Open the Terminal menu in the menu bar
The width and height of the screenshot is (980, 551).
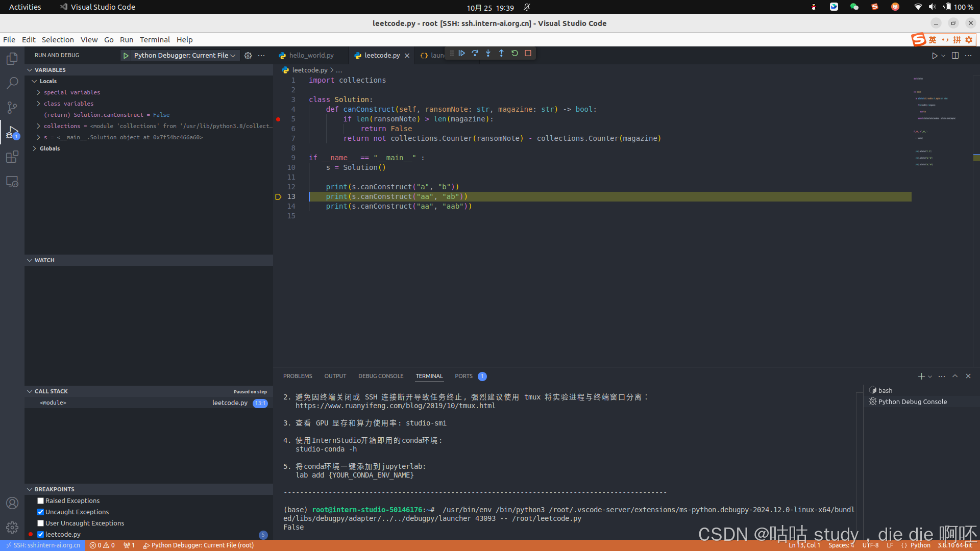coord(155,40)
